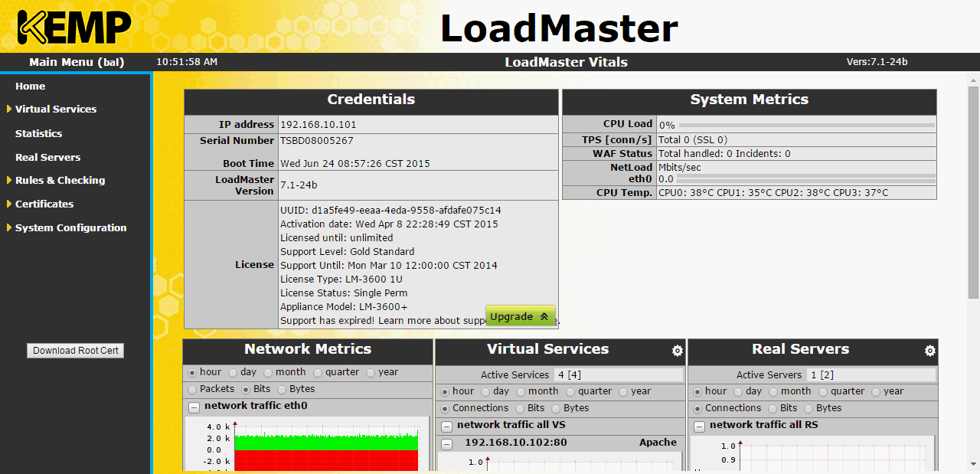Click the Active Servers count field
Image resolution: width=980 pixels, height=474 pixels.
click(871, 375)
